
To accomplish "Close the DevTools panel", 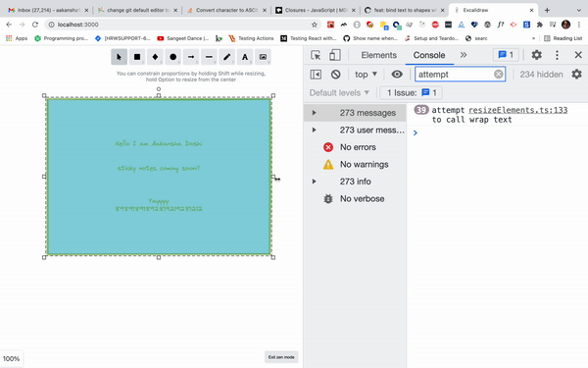I will coord(578,55).
